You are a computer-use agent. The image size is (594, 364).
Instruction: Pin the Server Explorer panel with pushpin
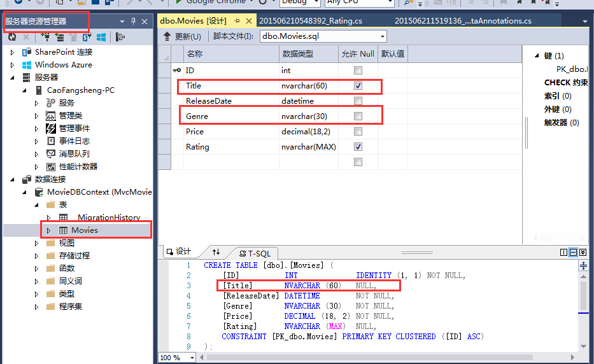click(133, 21)
